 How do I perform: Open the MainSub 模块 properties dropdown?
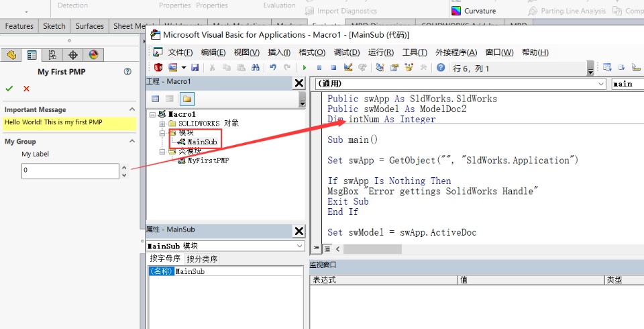coord(299,246)
